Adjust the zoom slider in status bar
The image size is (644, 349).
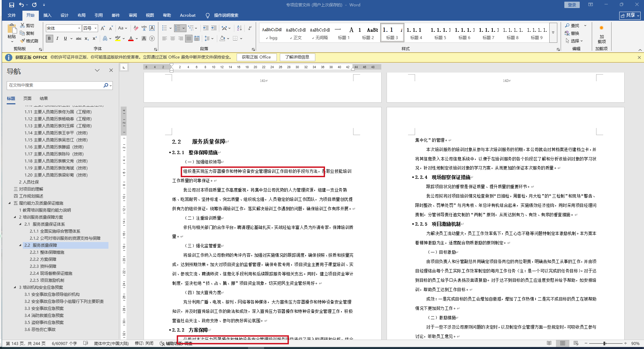coord(605,343)
